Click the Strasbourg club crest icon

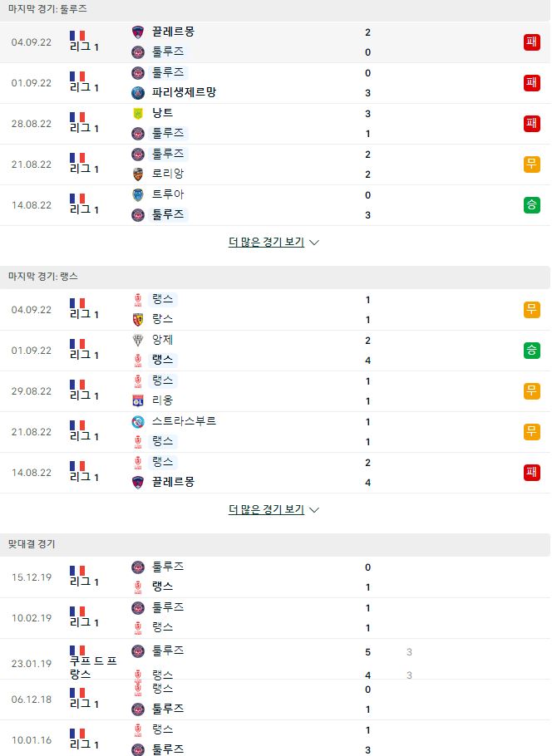click(x=138, y=422)
